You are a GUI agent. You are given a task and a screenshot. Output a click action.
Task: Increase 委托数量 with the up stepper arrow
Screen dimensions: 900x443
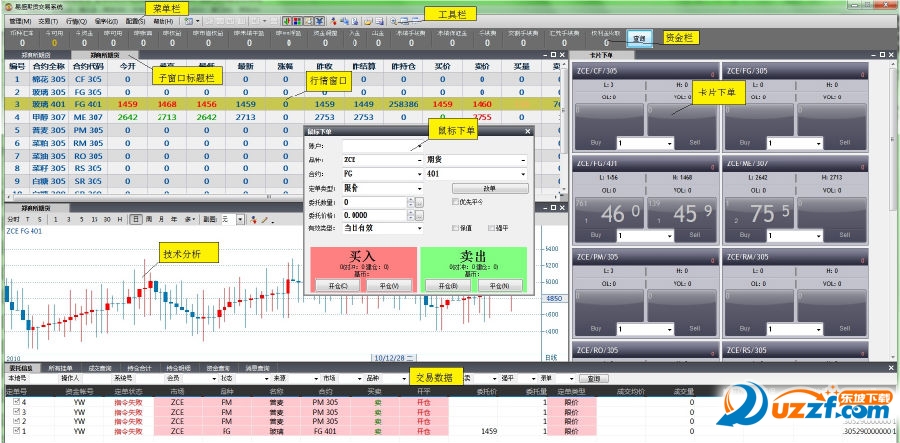410,199
